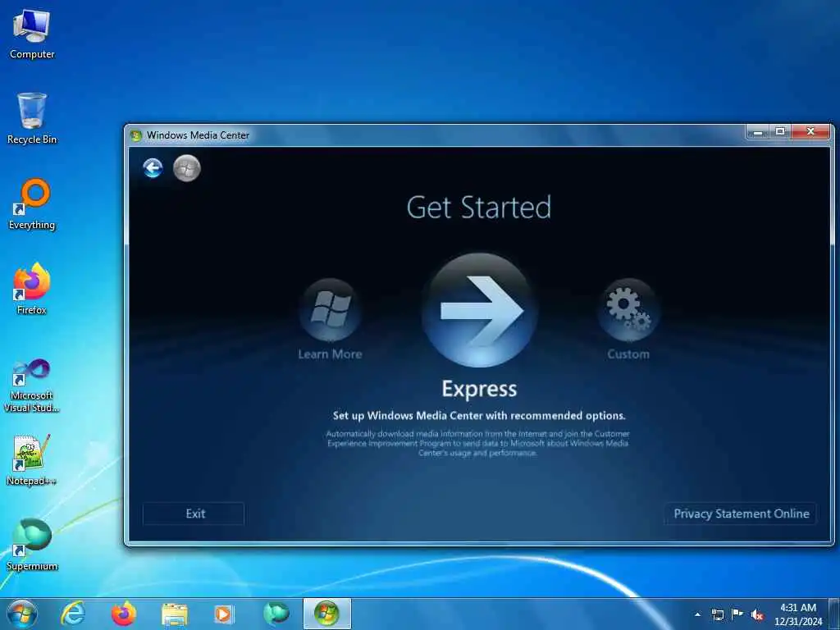
Task: Select the Supermium desktop shortcut
Action: coord(32,545)
